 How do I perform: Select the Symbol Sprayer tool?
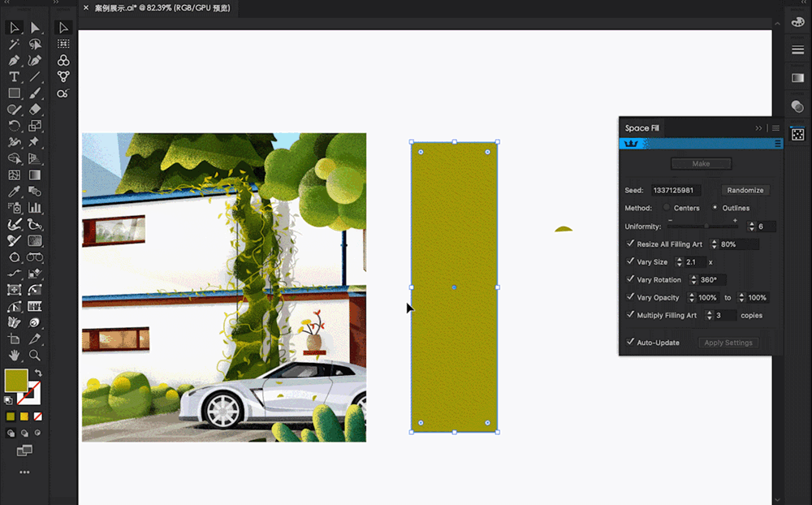pyautogui.click(x=14, y=208)
